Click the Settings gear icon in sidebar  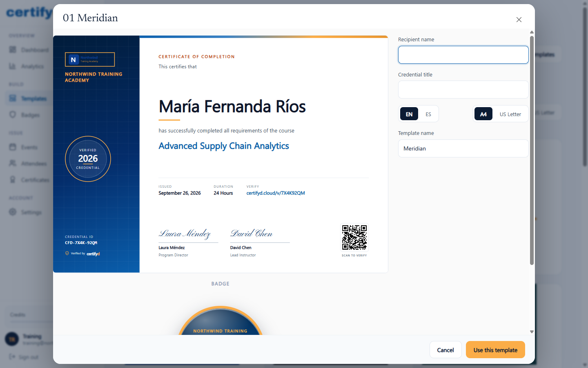pos(13,212)
